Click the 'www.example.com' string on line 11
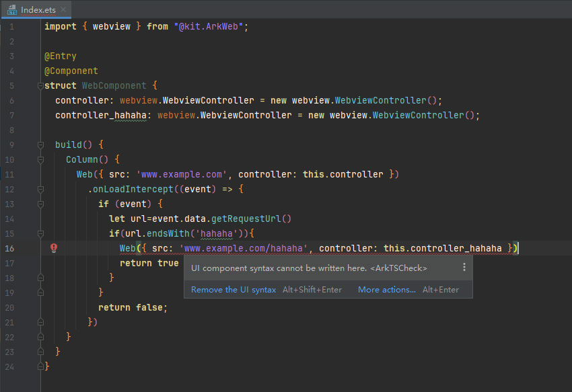 182,174
